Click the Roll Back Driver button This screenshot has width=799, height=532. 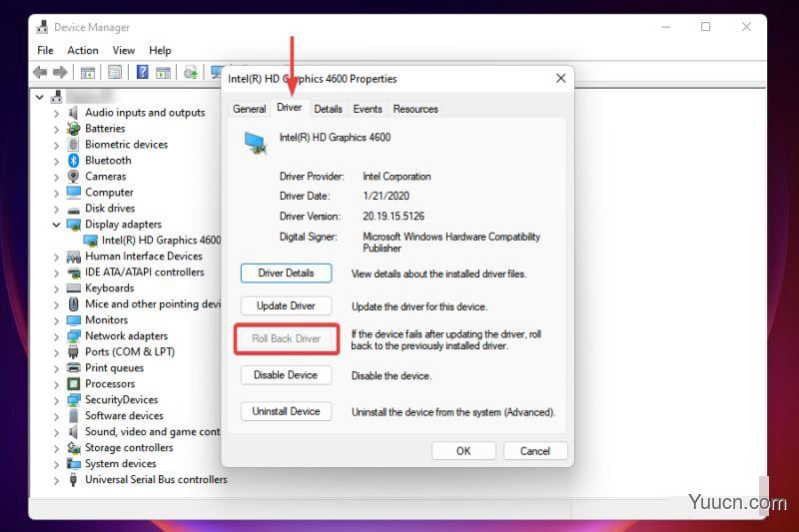pyautogui.click(x=286, y=338)
